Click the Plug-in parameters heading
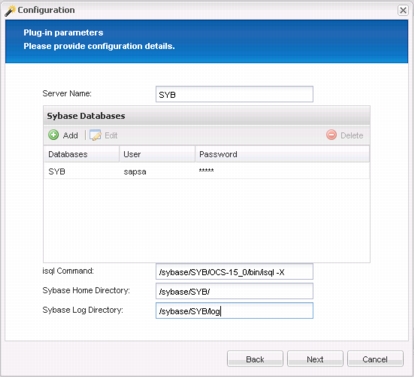415x379 pixels. pos(63,32)
